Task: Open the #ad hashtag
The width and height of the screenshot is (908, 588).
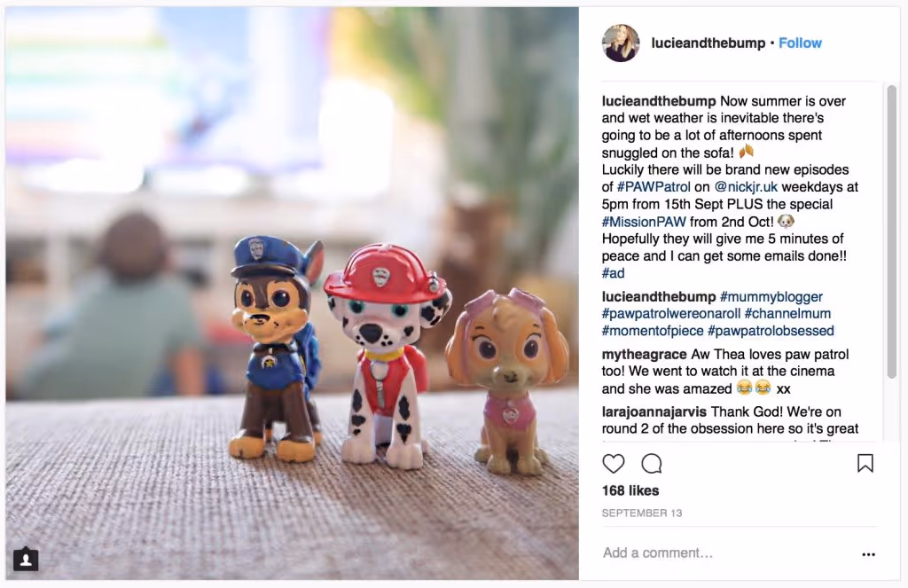Action: (614, 273)
